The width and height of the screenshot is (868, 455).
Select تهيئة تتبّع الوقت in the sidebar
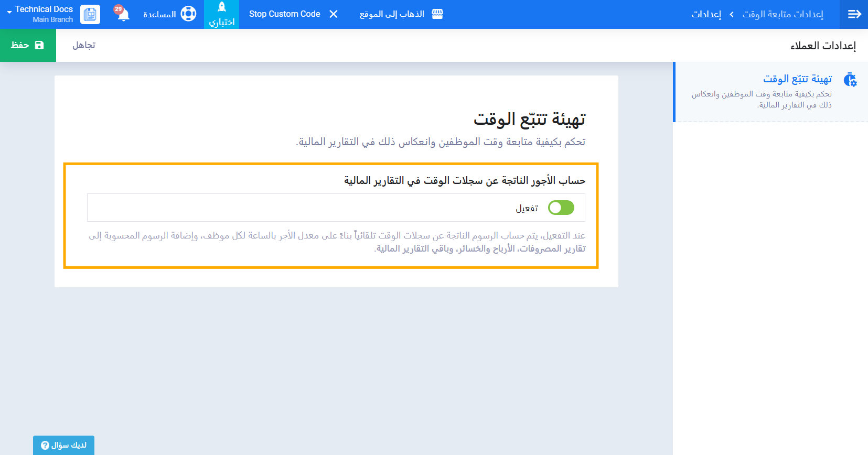[797, 79]
